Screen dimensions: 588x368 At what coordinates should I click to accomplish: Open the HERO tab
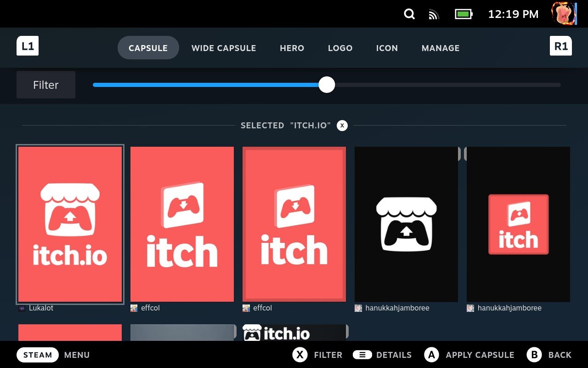[x=292, y=48]
